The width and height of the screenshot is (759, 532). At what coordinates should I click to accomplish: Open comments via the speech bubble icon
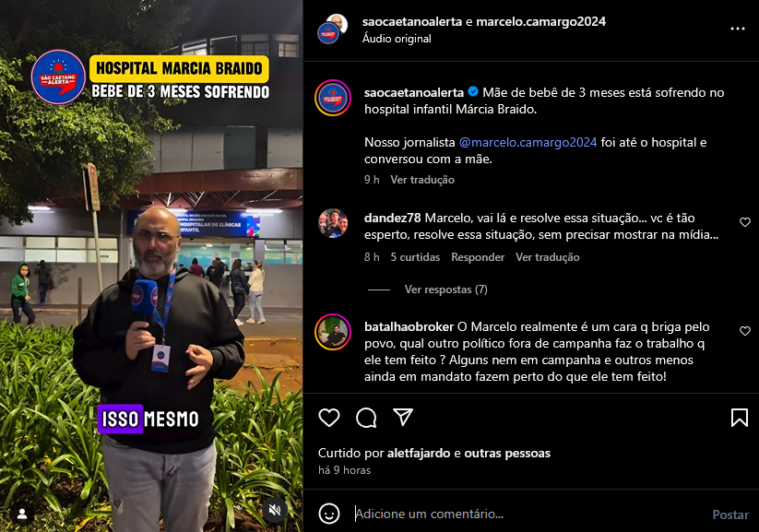point(366,418)
